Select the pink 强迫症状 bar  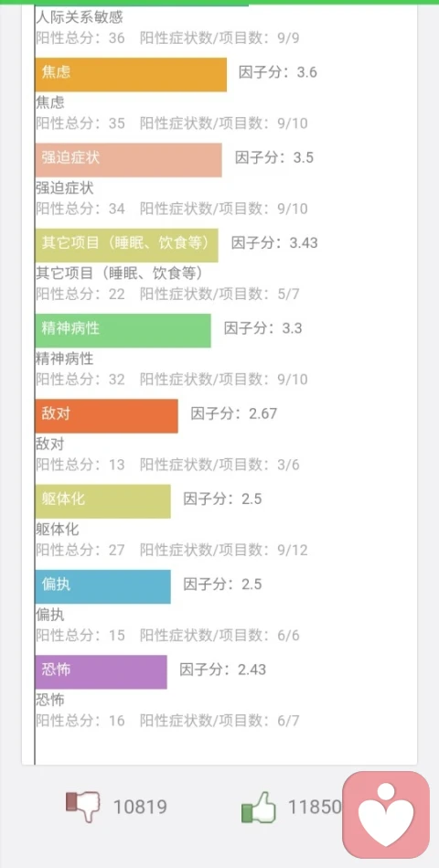128,160
